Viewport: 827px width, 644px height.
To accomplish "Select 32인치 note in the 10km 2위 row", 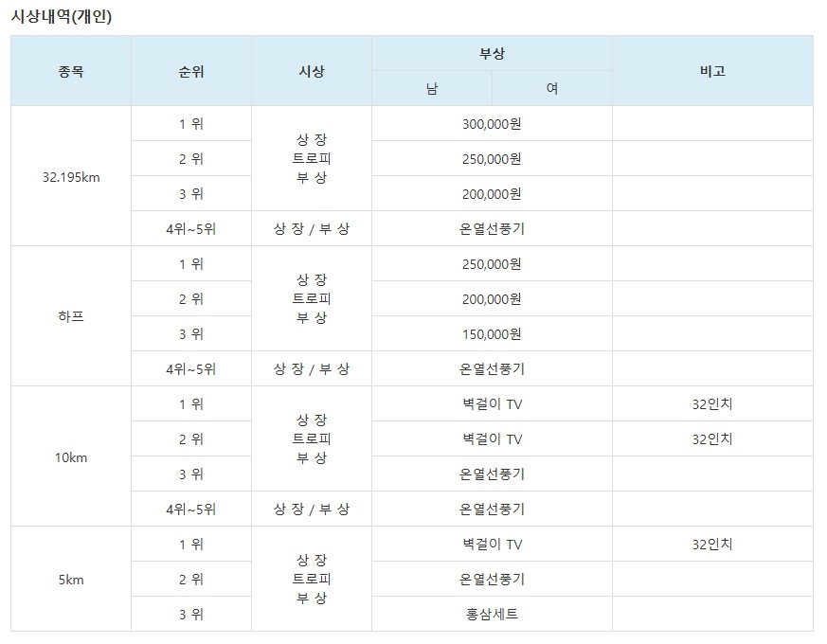I will pos(712,438).
